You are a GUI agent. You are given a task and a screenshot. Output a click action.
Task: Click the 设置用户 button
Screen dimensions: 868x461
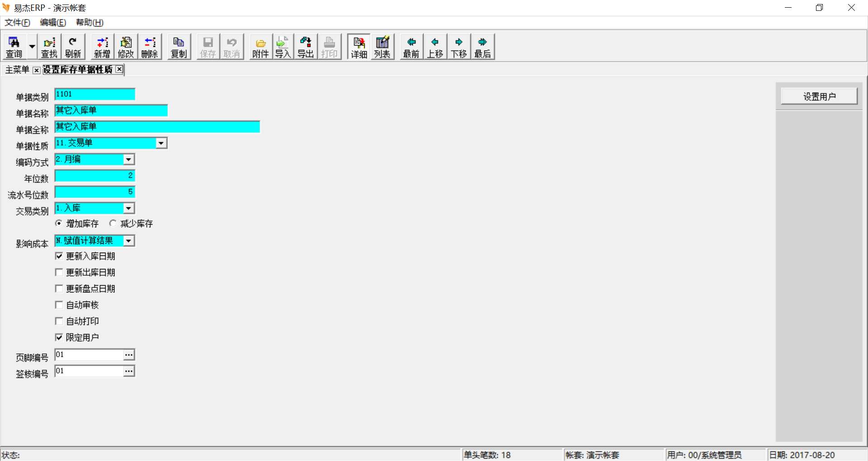(x=819, y=96)
